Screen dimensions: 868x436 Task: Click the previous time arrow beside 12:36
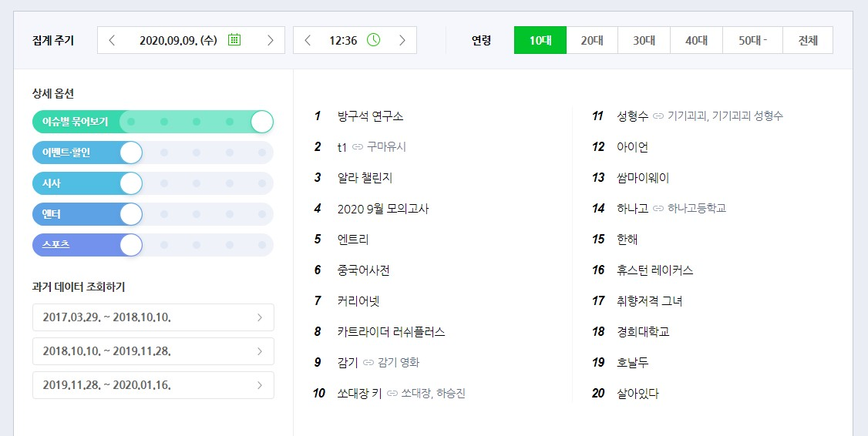tap(308, 40)
